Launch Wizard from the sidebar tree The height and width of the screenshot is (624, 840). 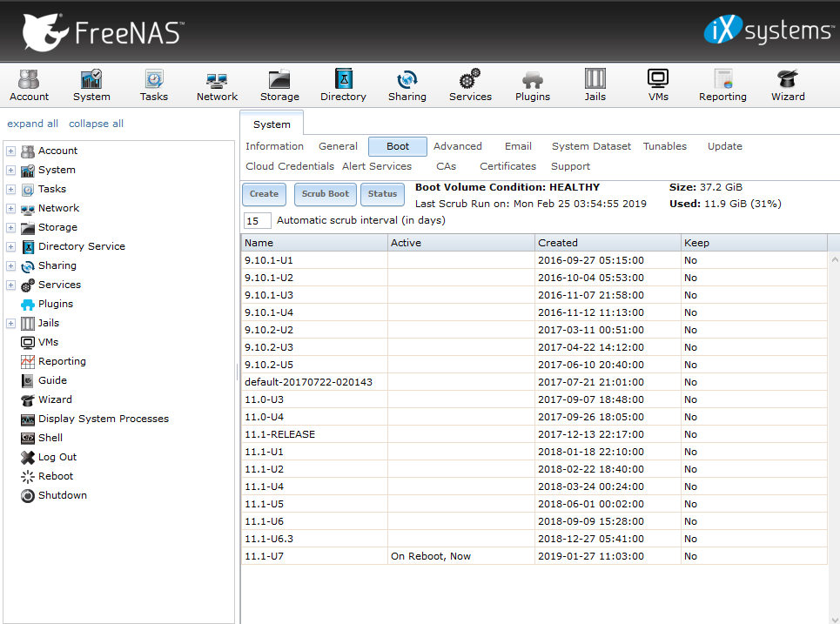tap(55, 399)
